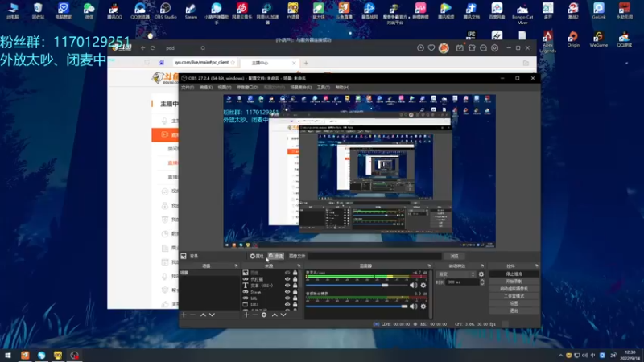Image resolution: width=644 pixels, height=362 pixels.
Task: Click the stop streaming button in controls
Action: (514, 274)
